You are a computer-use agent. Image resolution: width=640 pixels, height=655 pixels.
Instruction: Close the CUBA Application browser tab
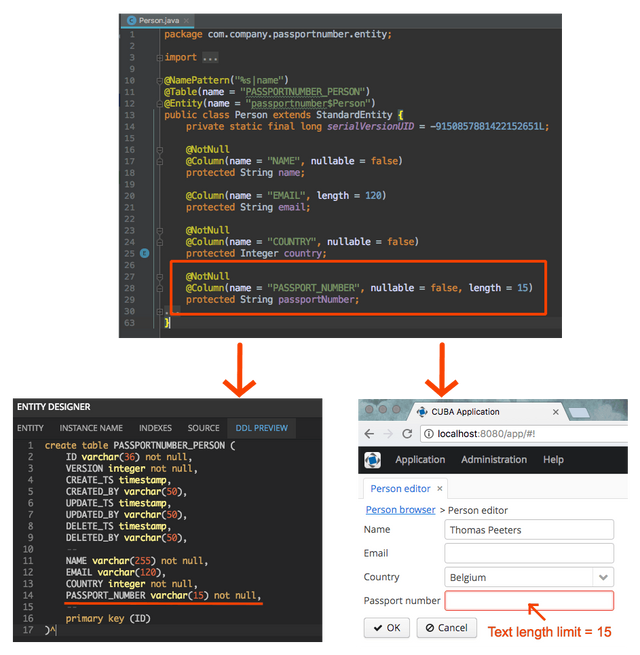[556, 412]
